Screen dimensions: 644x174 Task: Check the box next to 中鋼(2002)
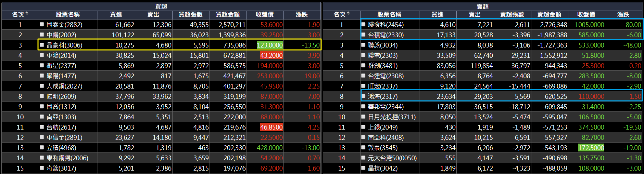tap(42, 35)
